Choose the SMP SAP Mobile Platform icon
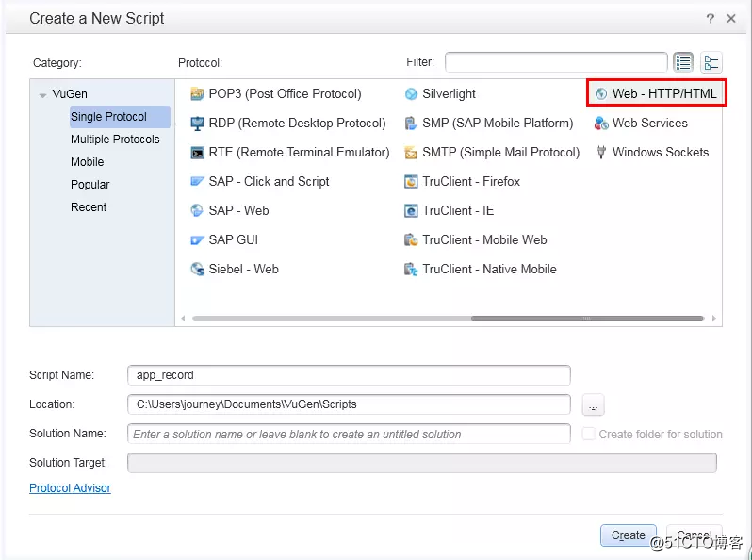 (411, 124)
